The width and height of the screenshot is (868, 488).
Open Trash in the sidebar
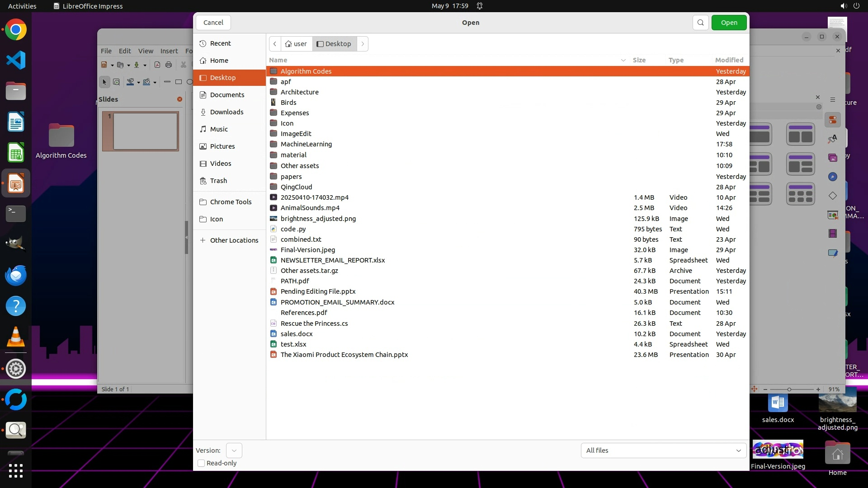point(218,181)
